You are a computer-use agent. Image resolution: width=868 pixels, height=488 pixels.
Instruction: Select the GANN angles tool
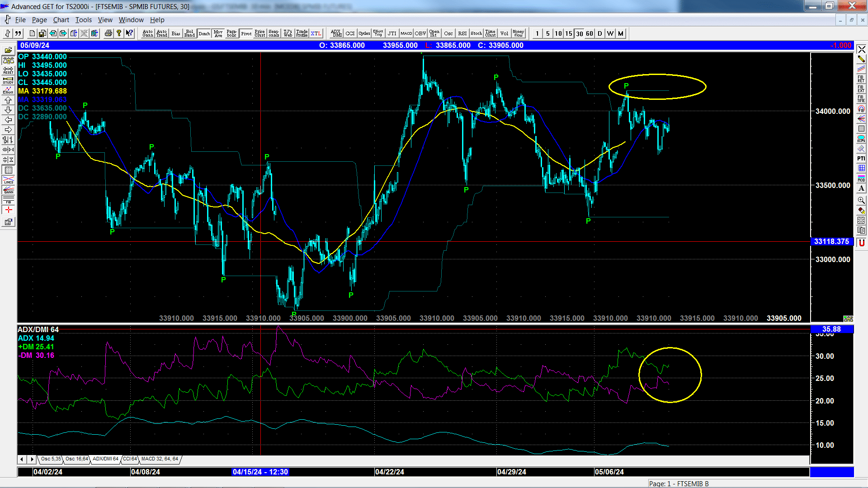8,190
